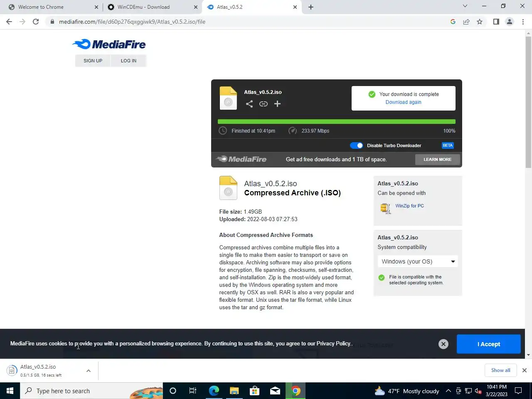This screenshot has width=532, height=399.
Task: Click the LEARN MORE button
Action: (437, 160)
